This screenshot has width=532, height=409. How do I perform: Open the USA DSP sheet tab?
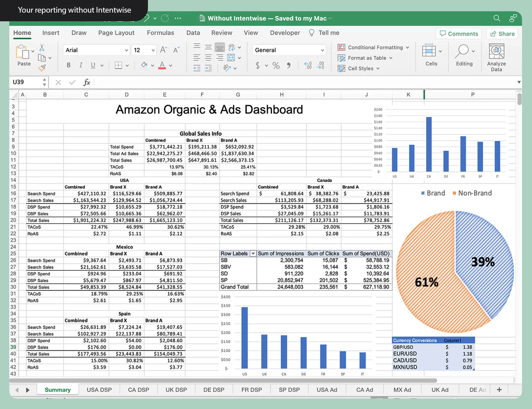[x=99, y=390]
